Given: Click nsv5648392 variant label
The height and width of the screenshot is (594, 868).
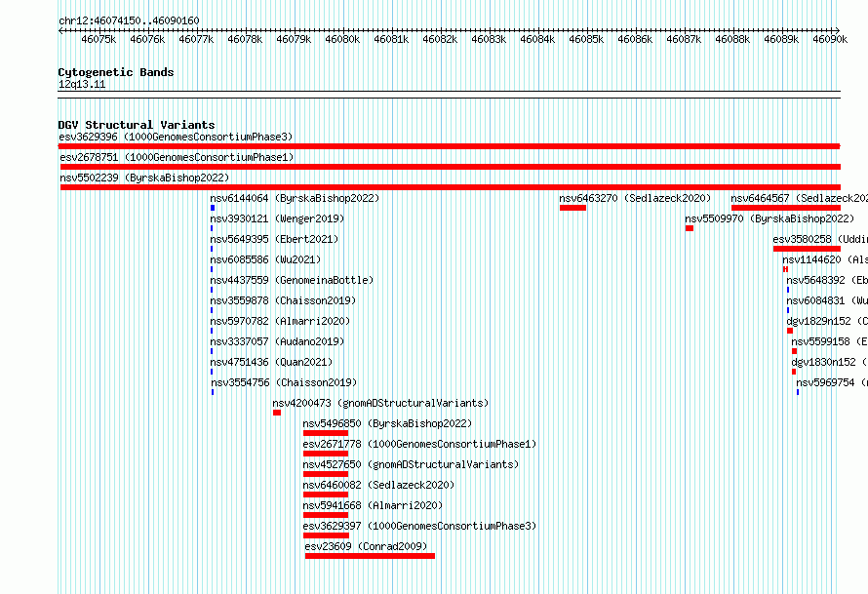Looking at the screenshot, I should tap(827, 280).
